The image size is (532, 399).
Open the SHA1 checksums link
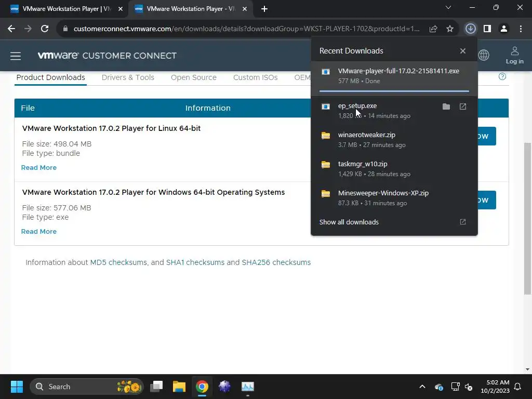(195, 262)
